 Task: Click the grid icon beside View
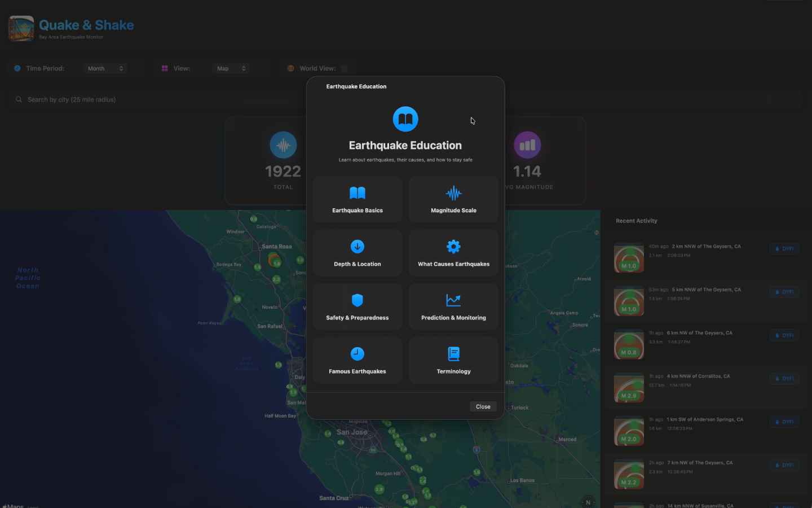click(165, 68)
